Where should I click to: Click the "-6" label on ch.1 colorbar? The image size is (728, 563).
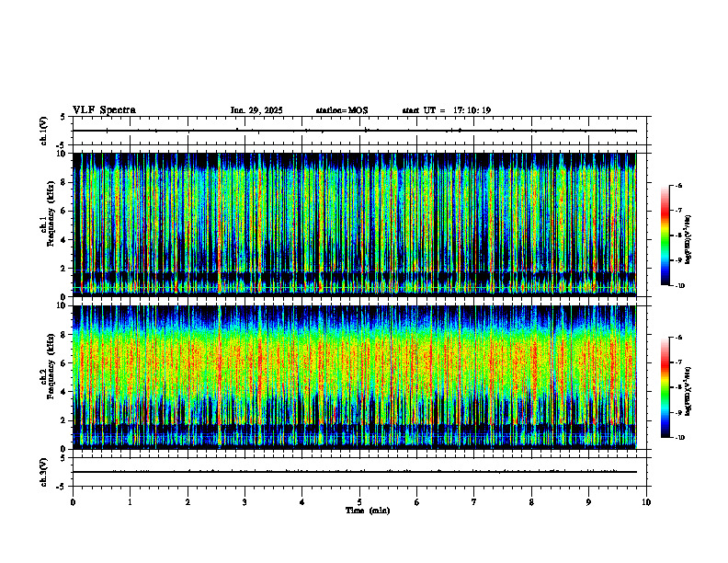coord(679,186)
